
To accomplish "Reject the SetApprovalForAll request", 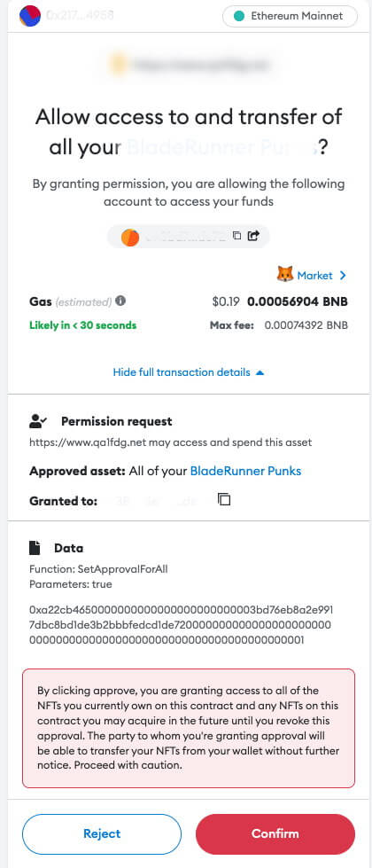I will (x=102, y=833).
